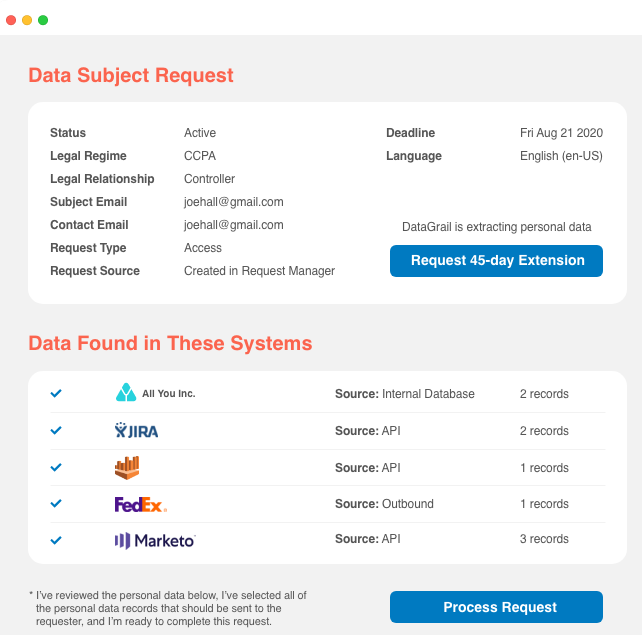The image size is (642, 635).
Task: Toggle the checkmark for the Marketo row
Action: click(56, 540)
